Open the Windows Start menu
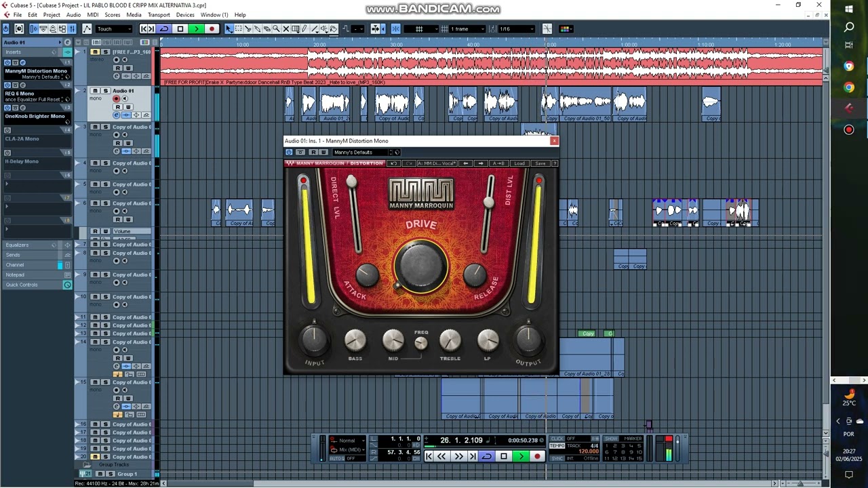The image size is (868, 488). (849, 9)
